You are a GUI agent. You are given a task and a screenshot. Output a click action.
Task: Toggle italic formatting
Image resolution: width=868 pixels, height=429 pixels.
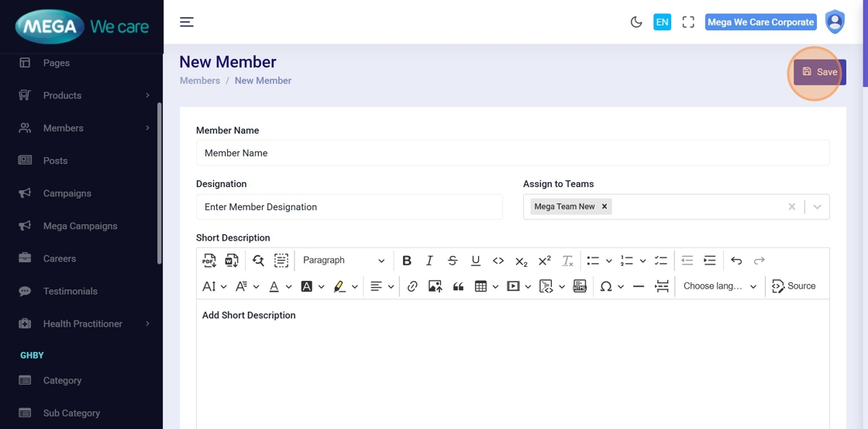429,261
